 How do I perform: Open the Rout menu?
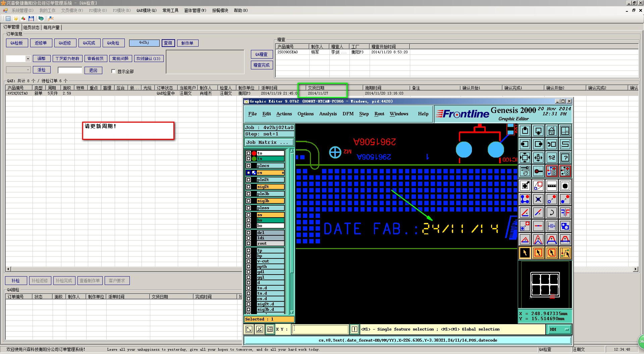point(379,114)
